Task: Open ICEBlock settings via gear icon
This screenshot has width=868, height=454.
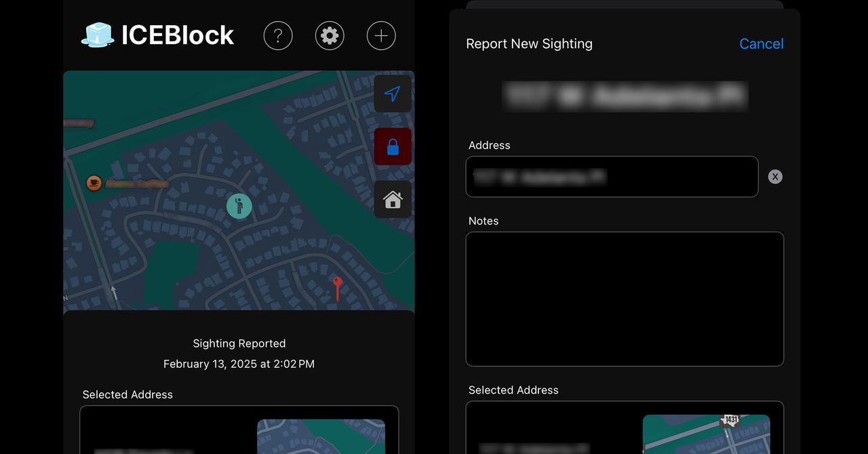Action: pos(330,35)
